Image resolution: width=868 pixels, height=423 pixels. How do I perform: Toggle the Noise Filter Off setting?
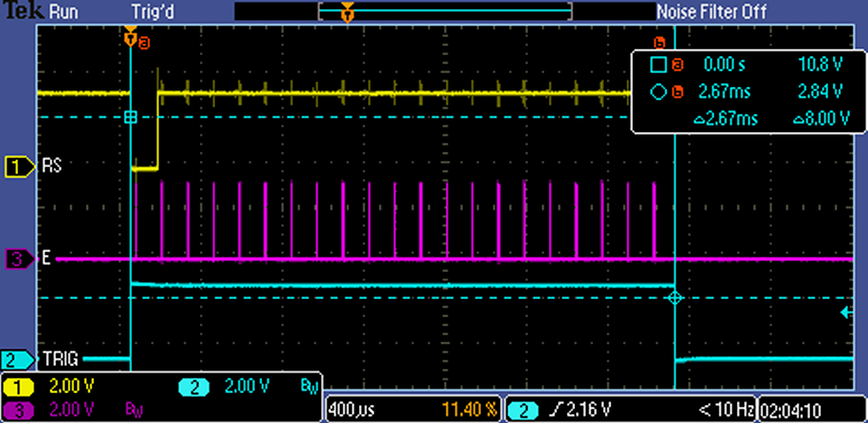click(x=711, y=12)
